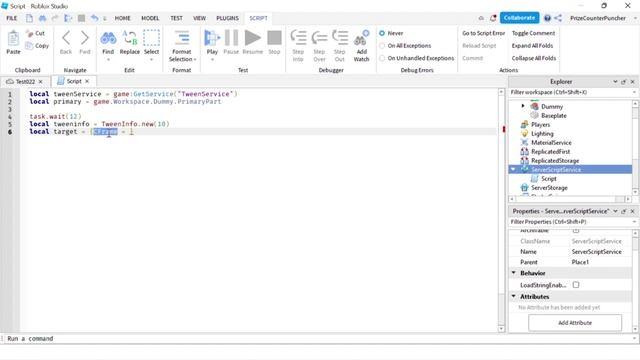Click Go to Script Error
Image resolution: width=640 pixels, height=360 pixels.
click(484, 33)
